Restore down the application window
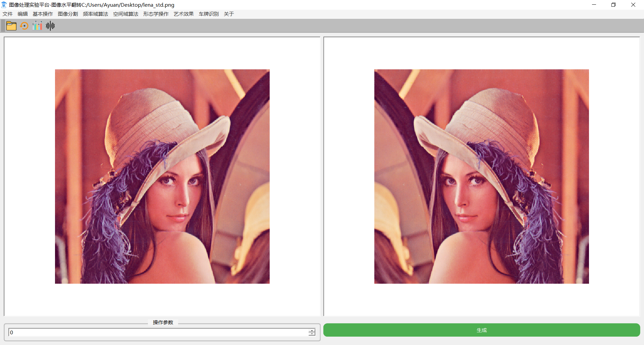The width and height of the screenshot is (644, 345). 613,5
